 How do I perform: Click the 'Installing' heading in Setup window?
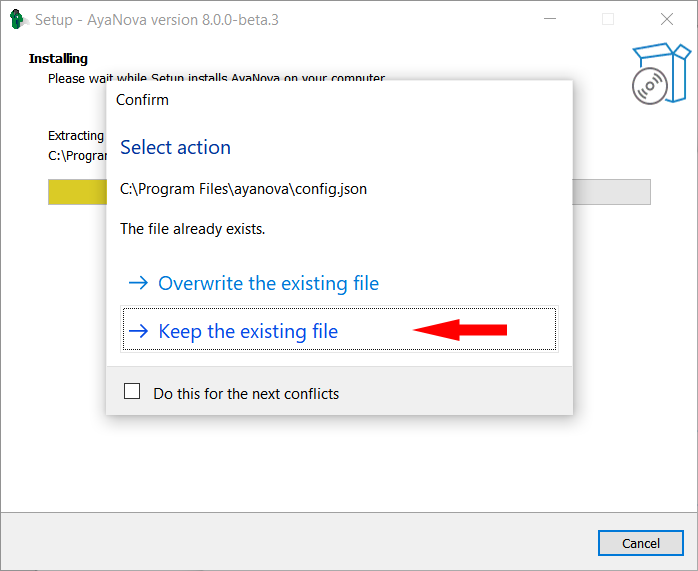click(58, 58)
